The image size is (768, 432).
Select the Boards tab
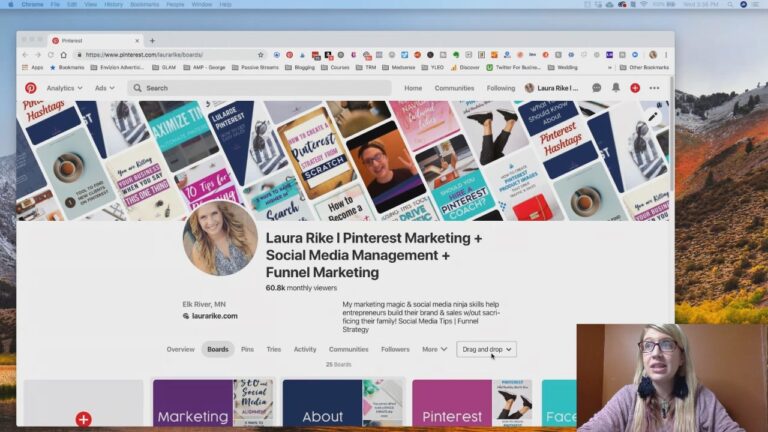click(217, 349)
